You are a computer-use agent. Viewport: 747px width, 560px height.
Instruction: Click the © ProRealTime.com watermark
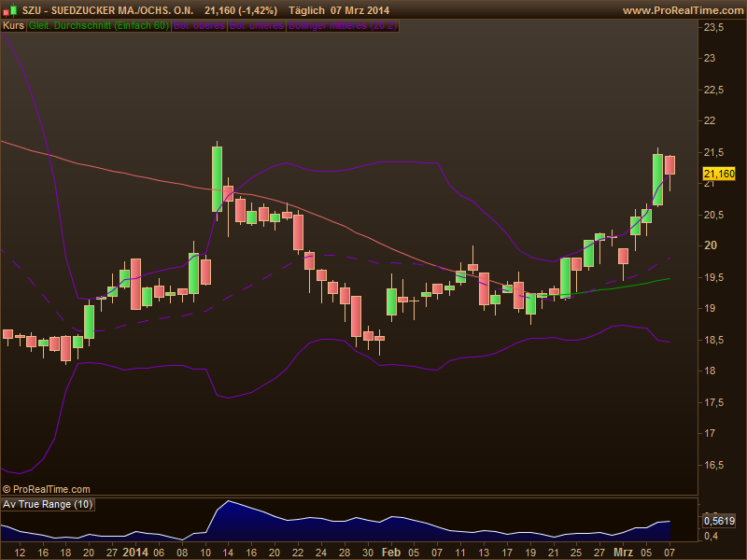pyautogui.click(x=47, y=489)
